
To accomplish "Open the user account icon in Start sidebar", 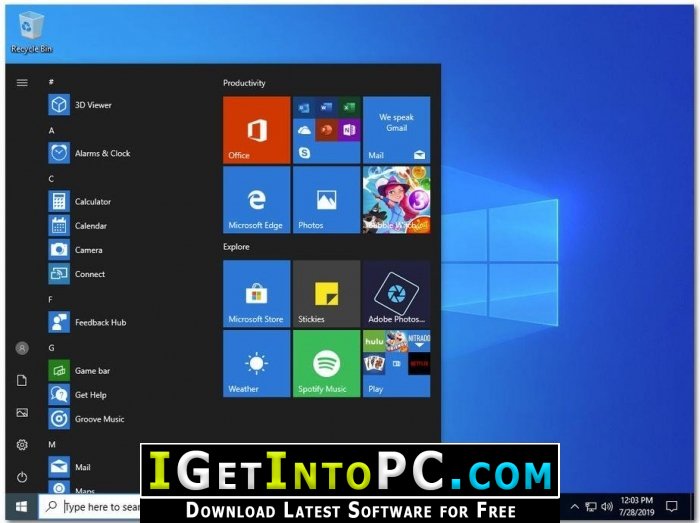I will (x=22, y=348).
